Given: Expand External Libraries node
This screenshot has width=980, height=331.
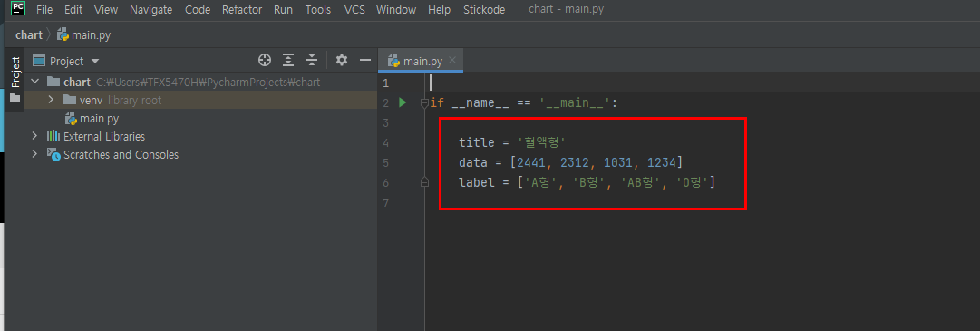Looking at the screenshot, I should [x=35, y=136].
